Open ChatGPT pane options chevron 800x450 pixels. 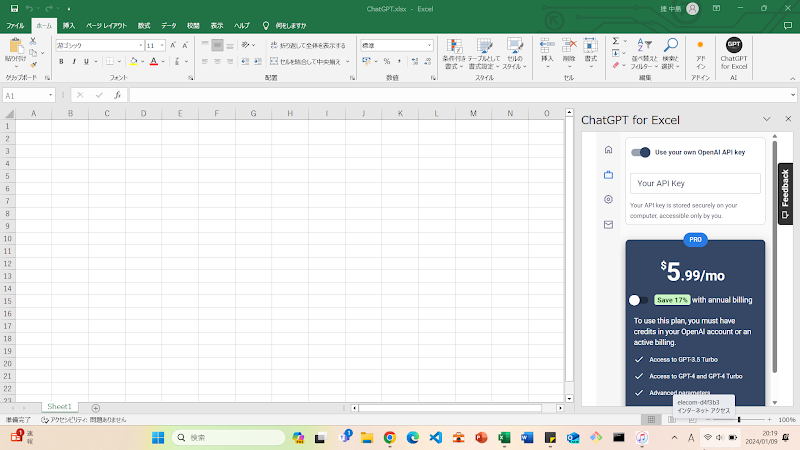(766, 119)
